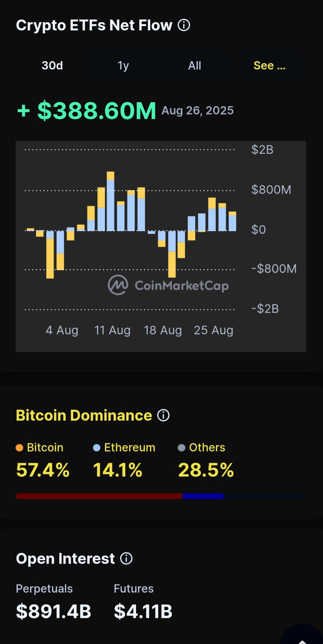Screen dimensions: 323x644
Task: Switch to the All time range
Action: (x=195, y=65)
